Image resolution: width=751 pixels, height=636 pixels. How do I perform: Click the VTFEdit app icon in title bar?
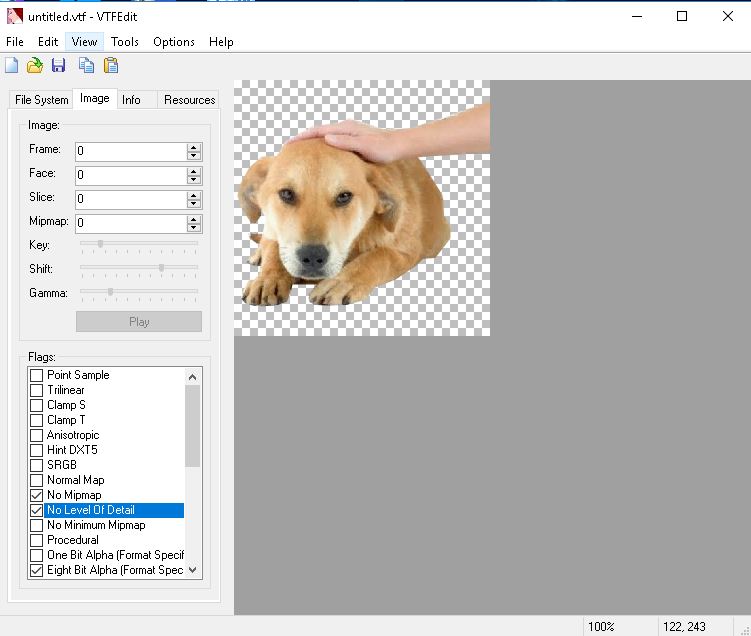(x=14, y=16)
